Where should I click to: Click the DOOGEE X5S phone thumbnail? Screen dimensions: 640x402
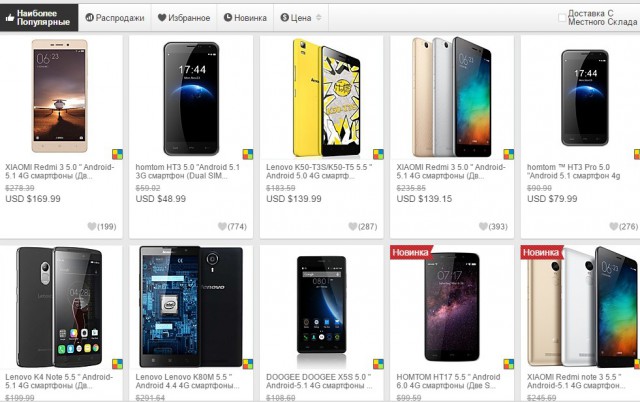(322, 307)
